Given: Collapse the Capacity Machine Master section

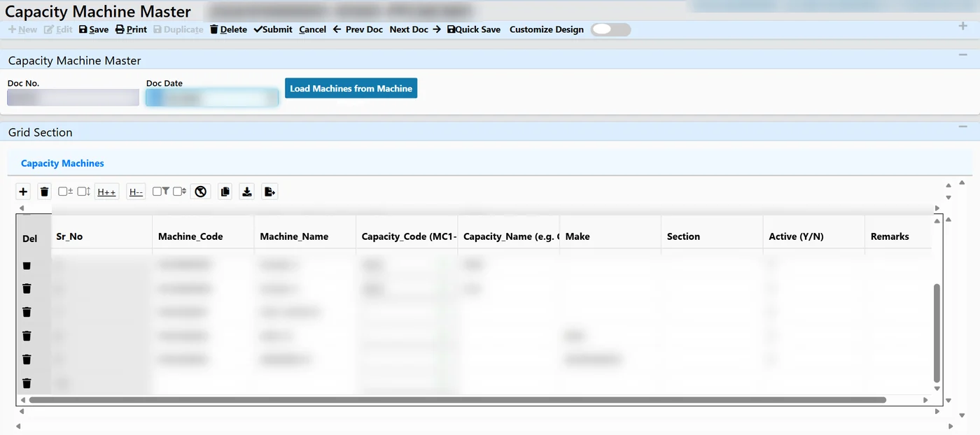Looking at the screenshot, I should 962,55.
